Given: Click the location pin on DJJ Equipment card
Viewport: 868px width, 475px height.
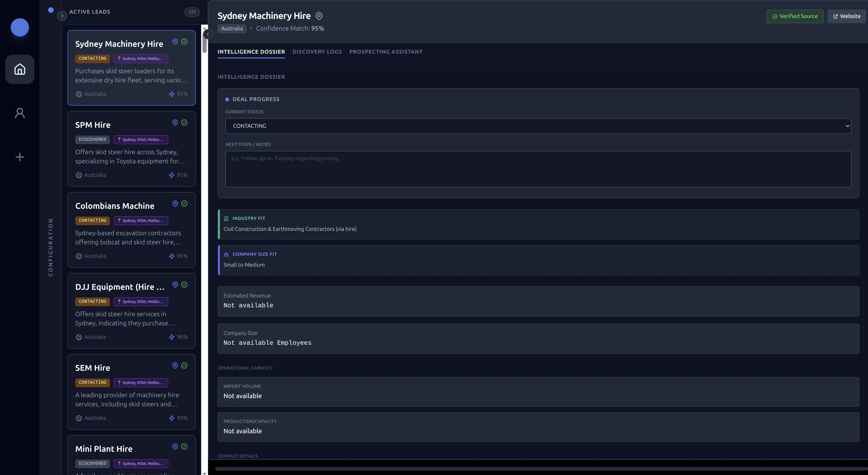Looking at the screenshot, I should point(175,284).
